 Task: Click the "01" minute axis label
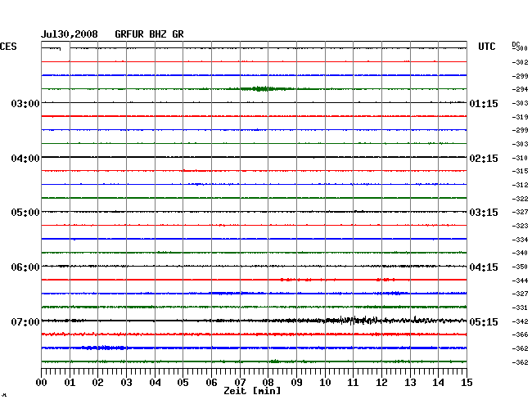pos(70,383)
